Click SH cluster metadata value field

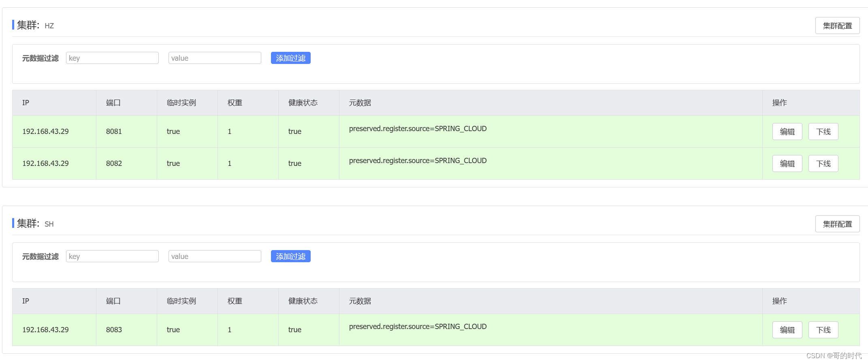click(x=215, y=257)
